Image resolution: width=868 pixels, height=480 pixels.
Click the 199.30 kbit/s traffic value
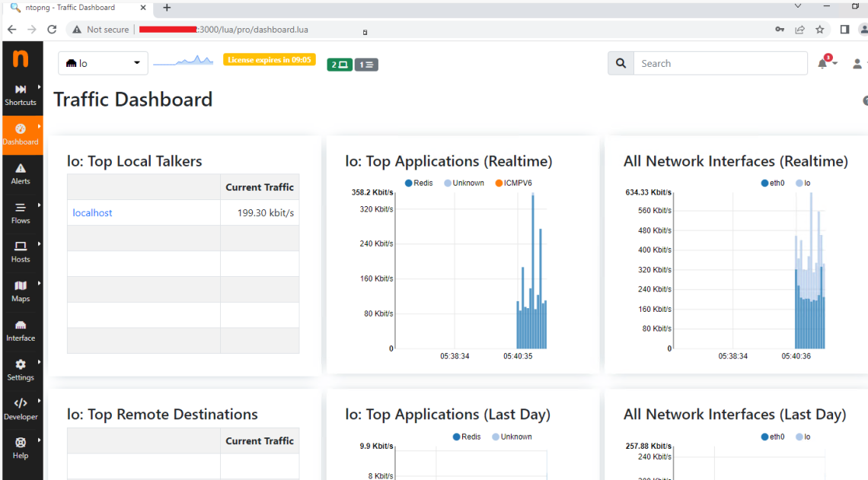coord(266,213)
